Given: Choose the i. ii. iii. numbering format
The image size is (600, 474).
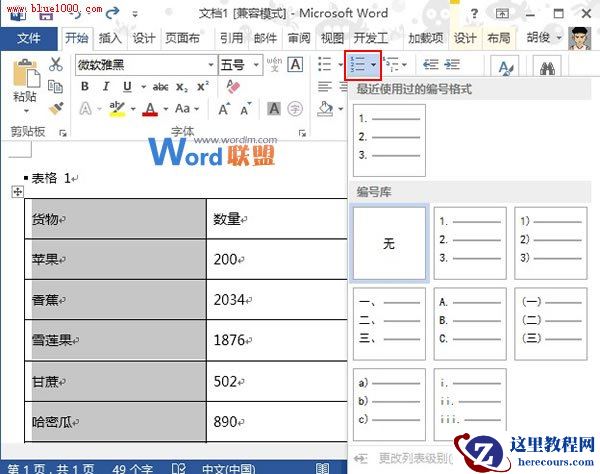Looking at the screenshot, I should point(470,404).
